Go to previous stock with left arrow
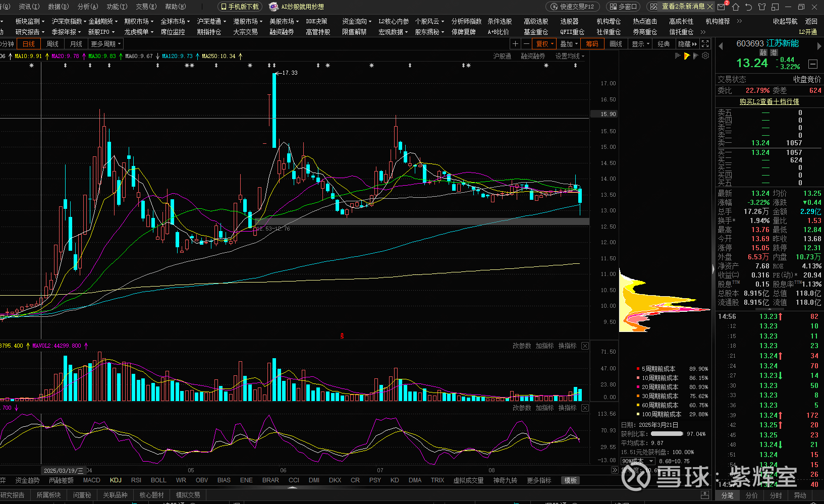 coord(721,46)
